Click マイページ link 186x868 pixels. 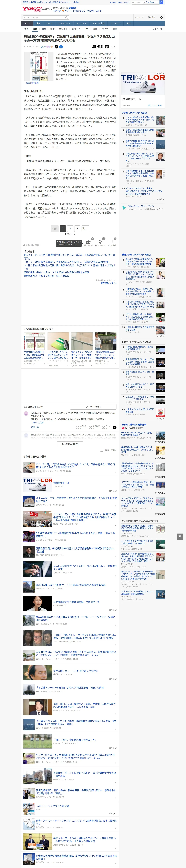click(x=139, y=18)
